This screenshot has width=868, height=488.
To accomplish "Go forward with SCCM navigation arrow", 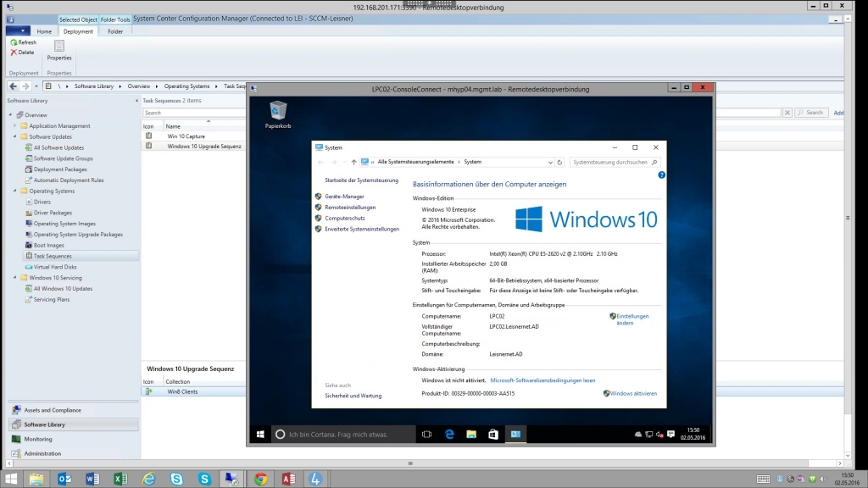I will 25,86.
